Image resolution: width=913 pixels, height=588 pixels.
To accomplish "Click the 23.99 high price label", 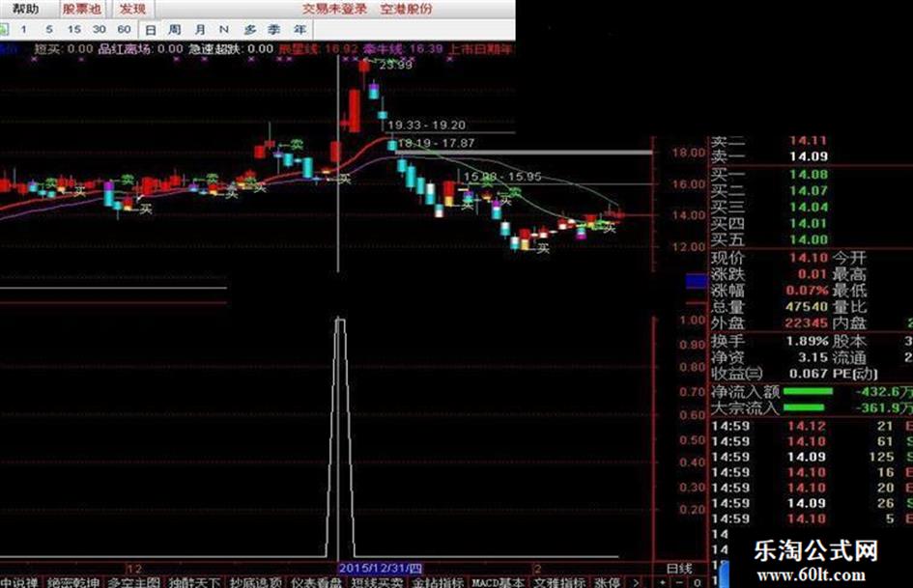I will [395, 65].
